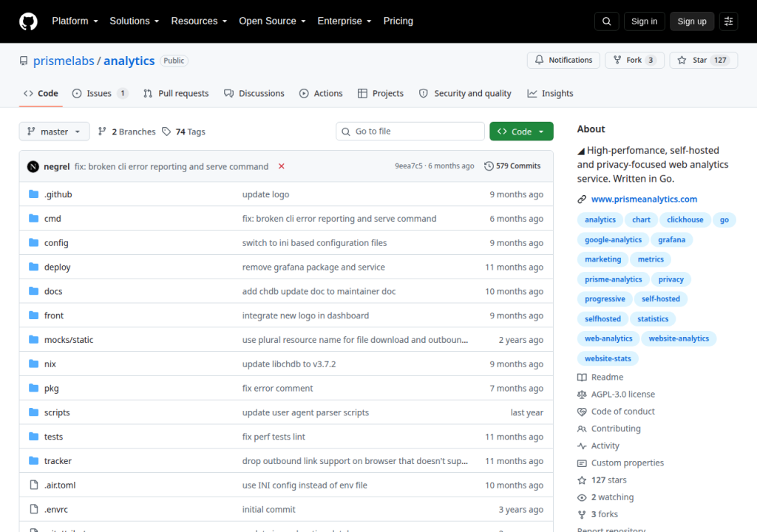Click the link icon beside website URL
Screen dimensions: 757x532
(x=582, y=199)
